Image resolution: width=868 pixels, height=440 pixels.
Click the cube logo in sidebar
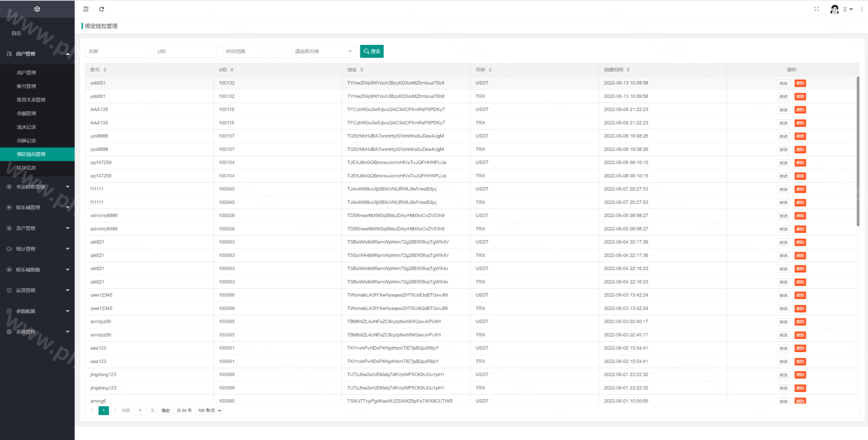click(37, 9)
